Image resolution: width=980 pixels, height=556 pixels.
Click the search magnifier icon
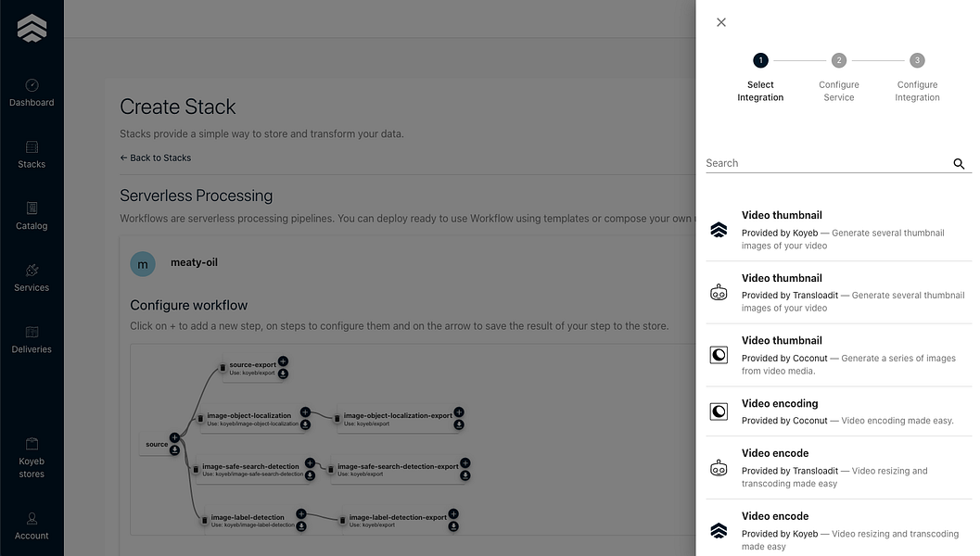pyautogui.click(x=959, y=164)
